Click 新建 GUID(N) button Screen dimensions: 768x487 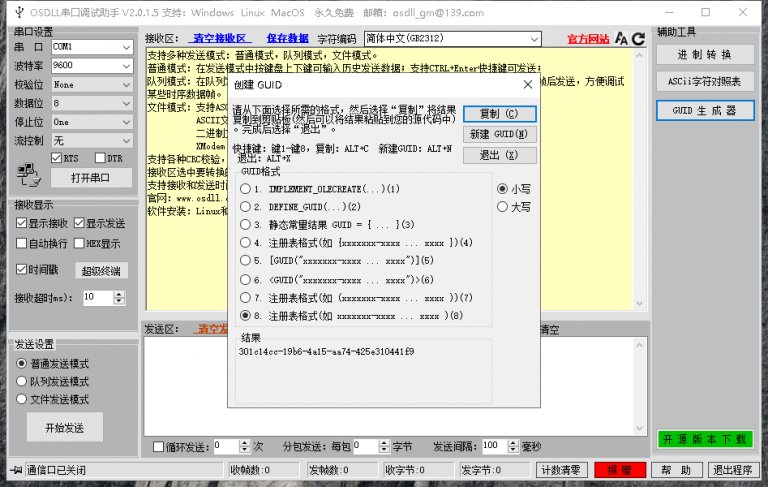pos(500,134)
